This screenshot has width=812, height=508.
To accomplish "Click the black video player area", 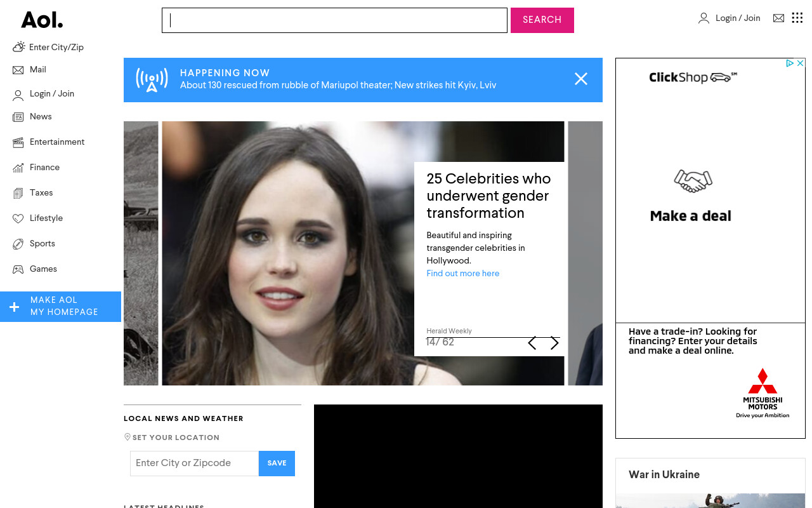I will pos(458,456).
